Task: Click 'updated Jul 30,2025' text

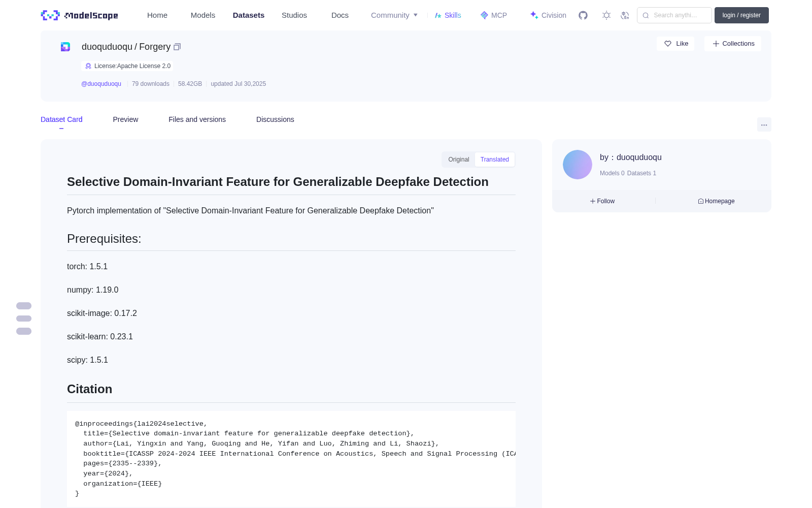Action: [238, 84]
